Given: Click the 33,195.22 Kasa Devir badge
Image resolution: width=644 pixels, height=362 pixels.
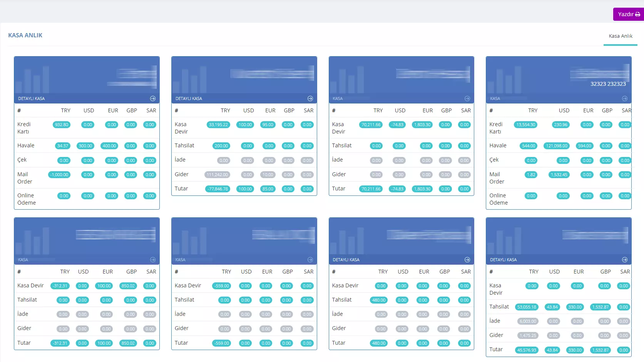Looking at the screenshot, I should (218, 125).
